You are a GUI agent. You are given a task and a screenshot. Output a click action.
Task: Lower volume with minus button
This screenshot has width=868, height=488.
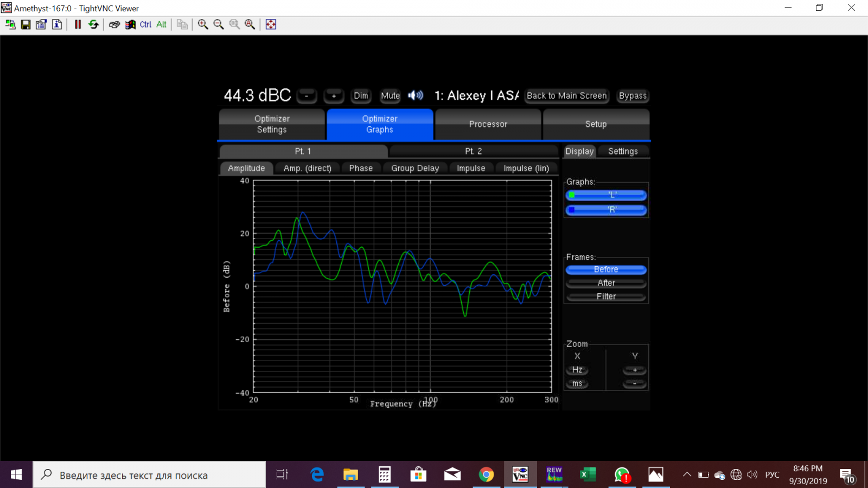click(307, 96)
